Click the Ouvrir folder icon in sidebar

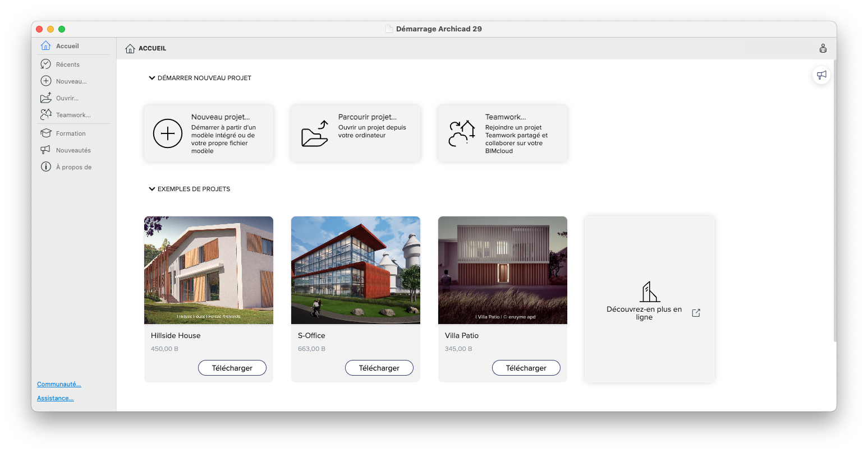click(x=46, y=98)
